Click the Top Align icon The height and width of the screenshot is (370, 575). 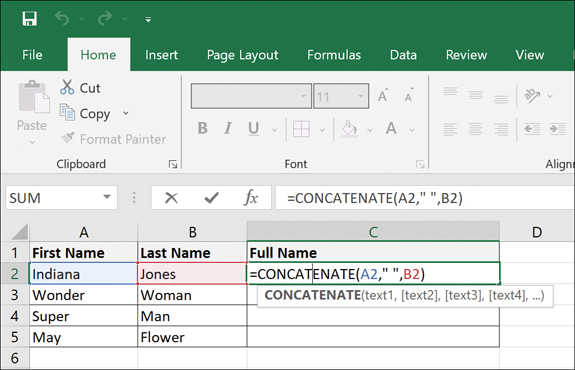coord(450,92)
